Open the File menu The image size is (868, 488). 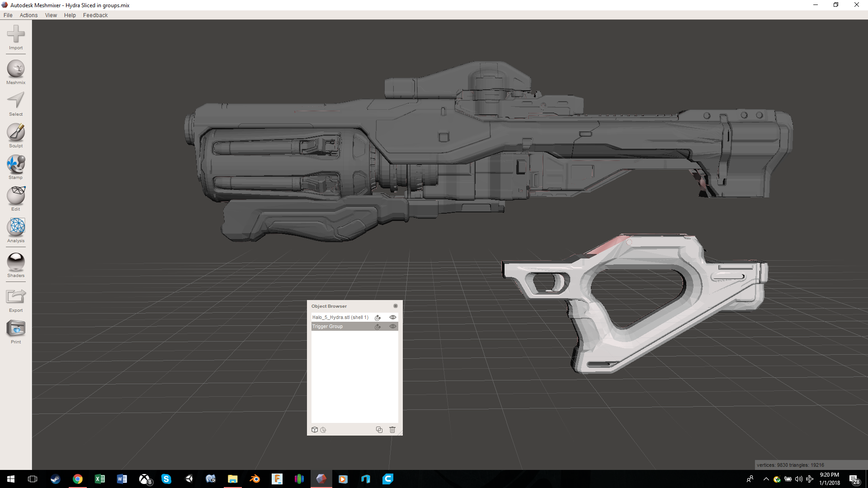pyautogui.click(x=8, y=15)
